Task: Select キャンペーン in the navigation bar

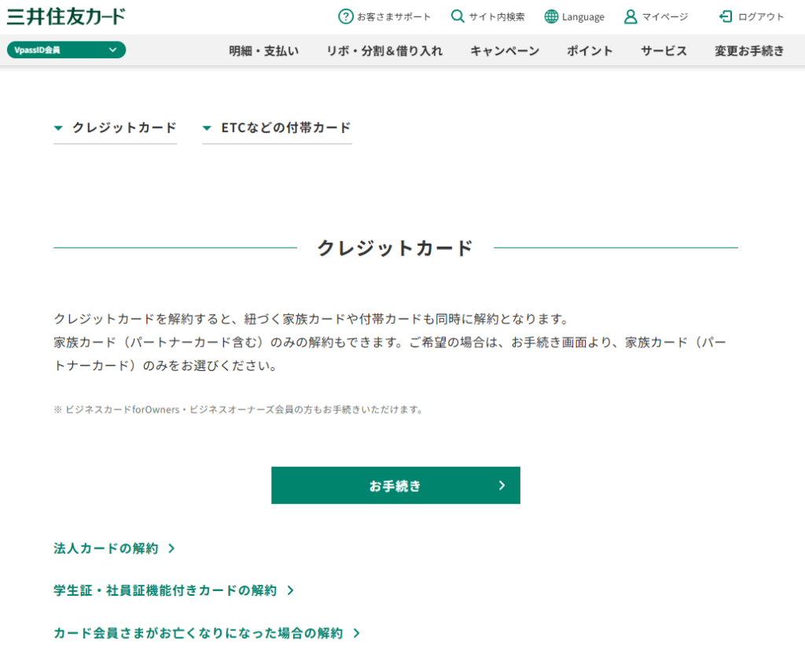Action: pyautogui.click(x=505, y=51)
